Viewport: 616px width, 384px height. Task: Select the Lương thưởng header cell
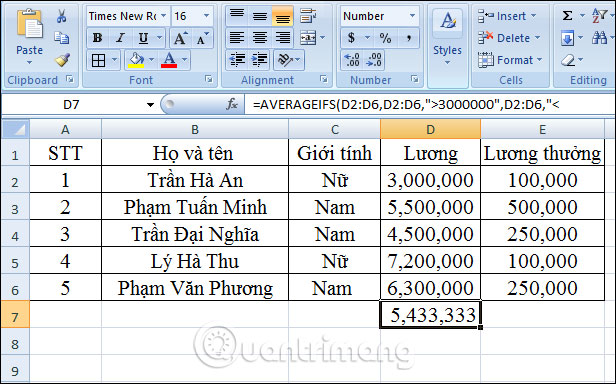pos(542,152)
